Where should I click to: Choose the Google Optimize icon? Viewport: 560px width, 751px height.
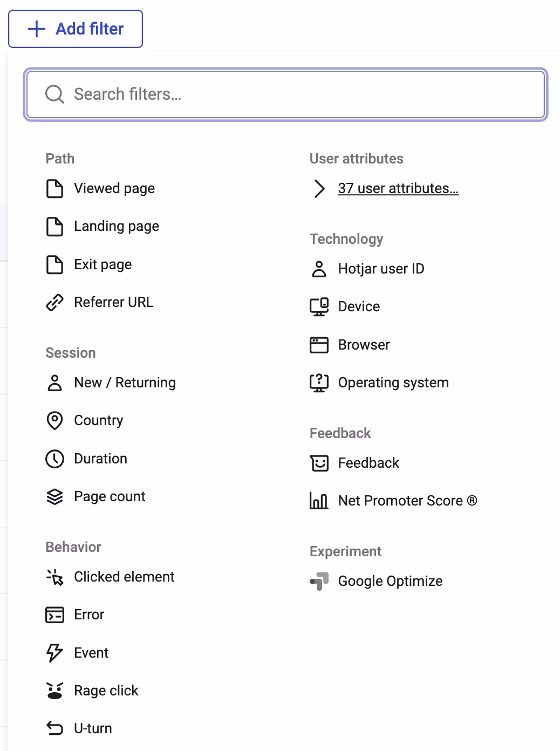[319, 581]
